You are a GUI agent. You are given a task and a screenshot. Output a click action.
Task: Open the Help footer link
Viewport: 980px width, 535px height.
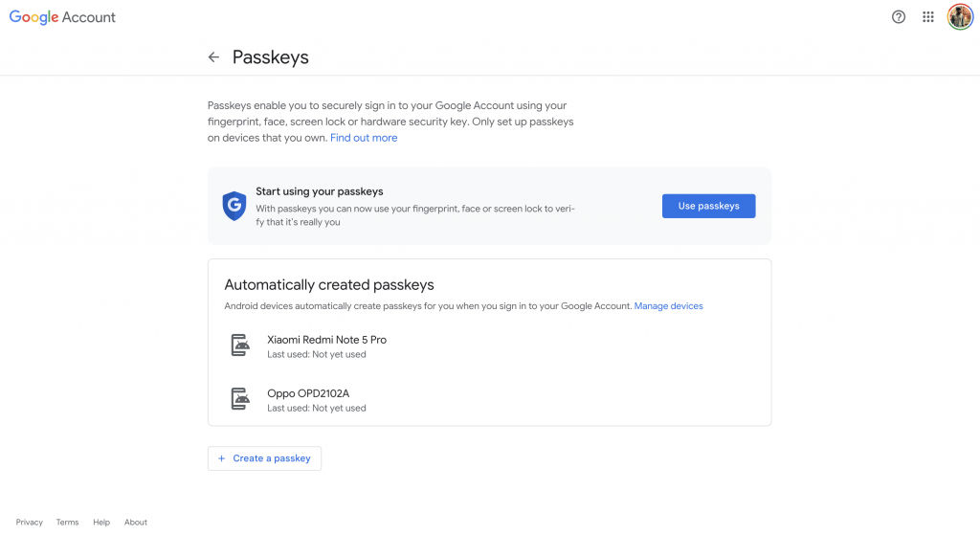pos(101,523)
